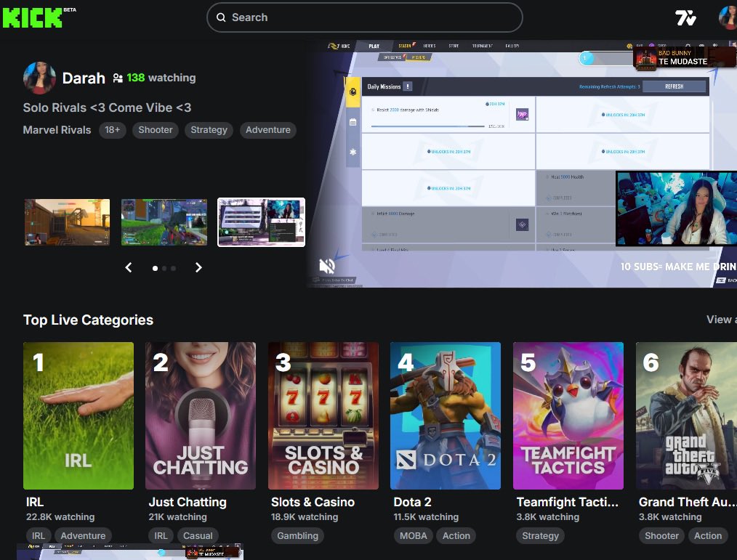Open the Slots & Casino category card

(323, 415)
